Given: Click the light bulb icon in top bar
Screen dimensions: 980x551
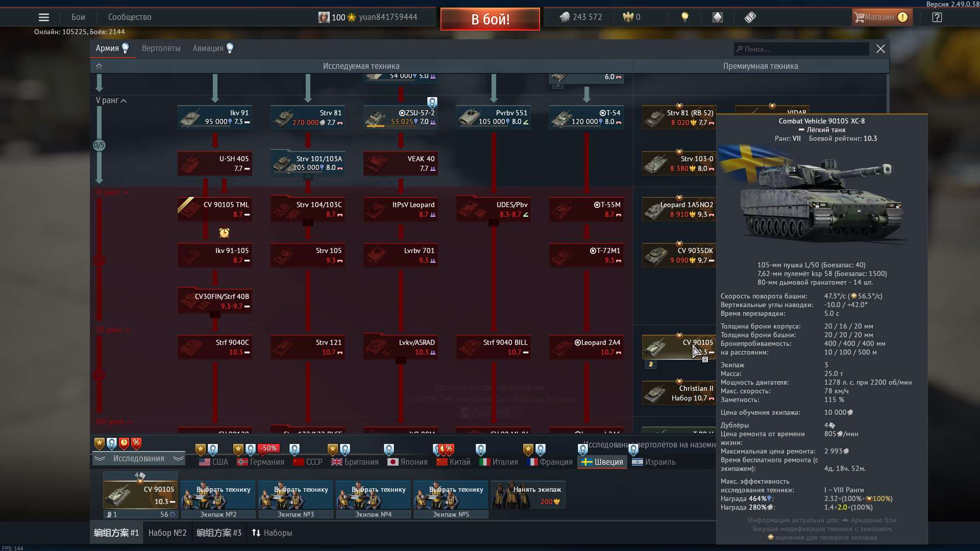Looking at the screenshot, I should (685, 17).
